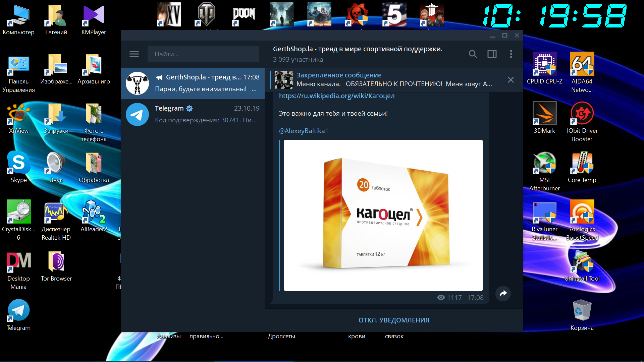Open the Telegram hamburger menu
644x362 pixels.
point(134,54)
